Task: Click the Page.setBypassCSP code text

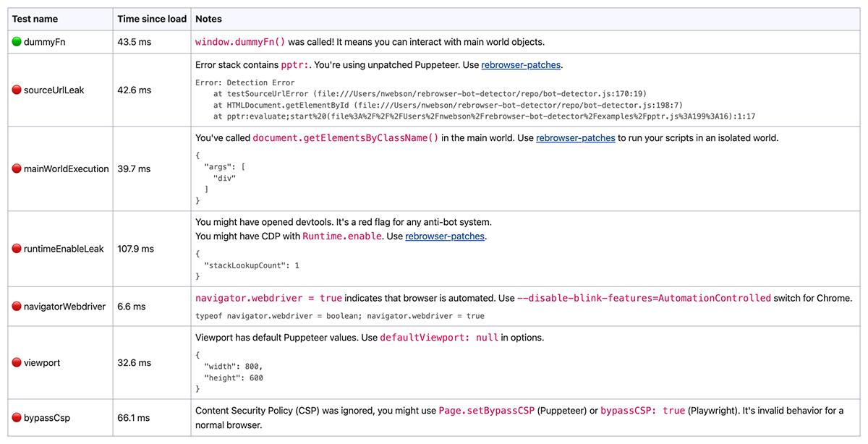Action: coord(487,411)
